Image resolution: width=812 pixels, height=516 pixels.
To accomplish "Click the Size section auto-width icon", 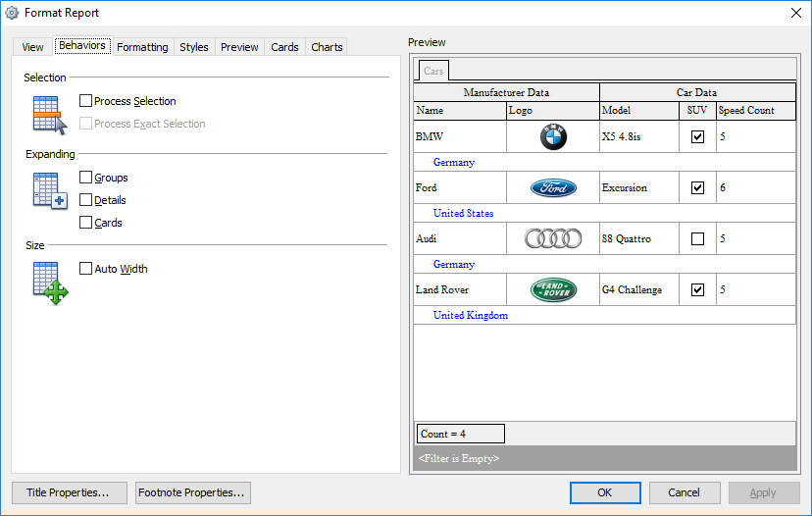I will tap(49, 283).
